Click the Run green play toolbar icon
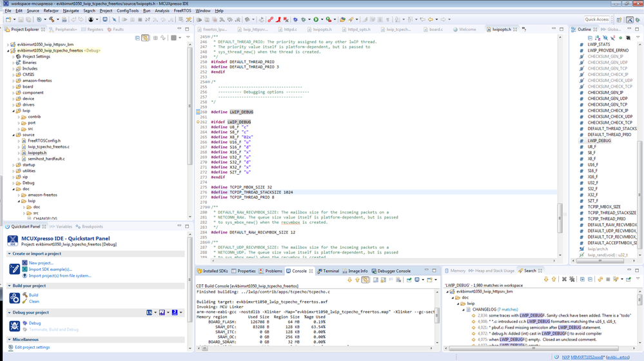This screenshot has height=361, width=644. pyautogui.click(x=316, y=19)
